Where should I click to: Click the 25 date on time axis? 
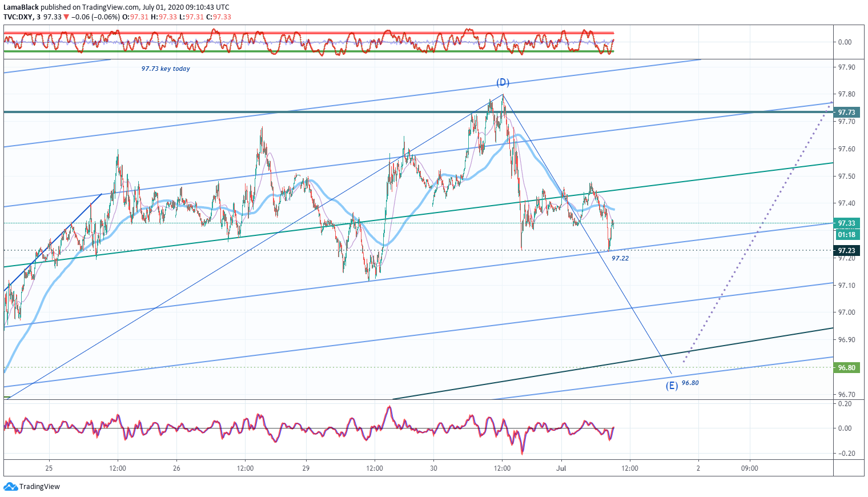pyautogui.click(x=49, y=468)
